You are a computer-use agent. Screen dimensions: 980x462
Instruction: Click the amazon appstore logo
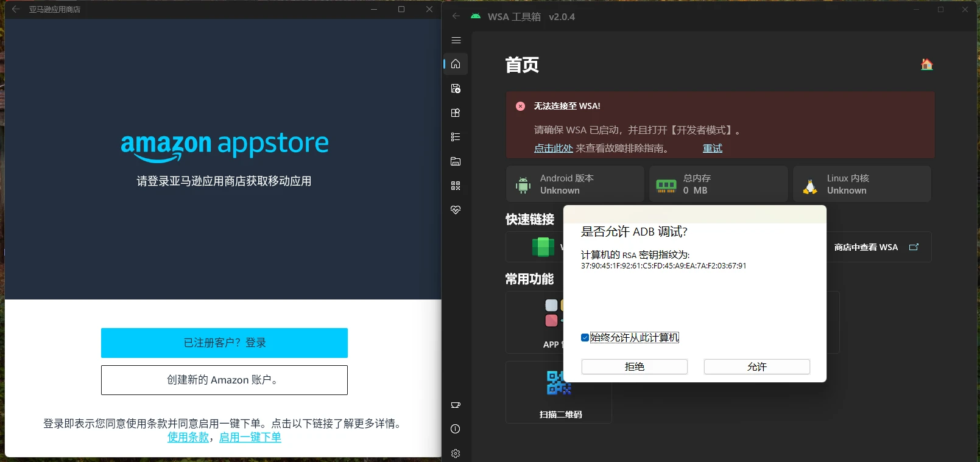click(225, 147)
